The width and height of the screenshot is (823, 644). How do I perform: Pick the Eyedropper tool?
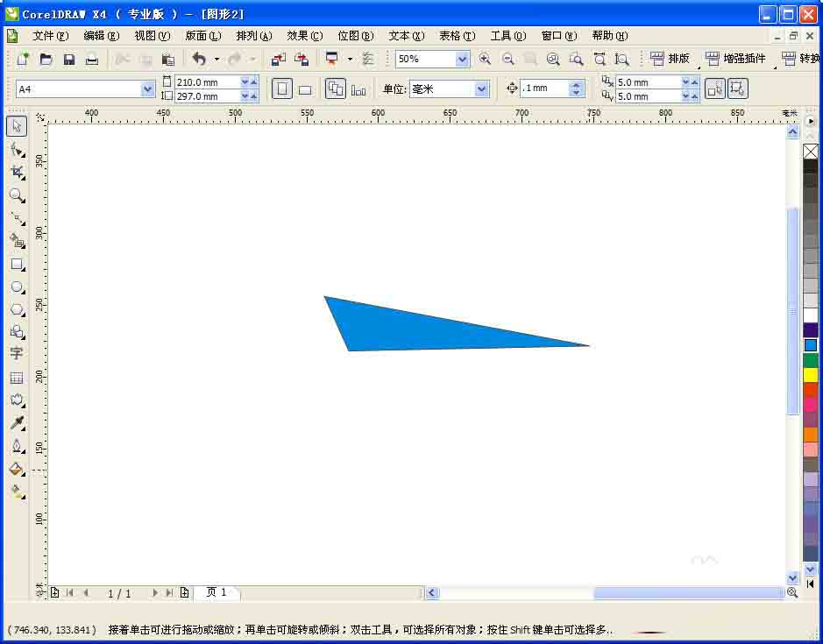(17, 421)
